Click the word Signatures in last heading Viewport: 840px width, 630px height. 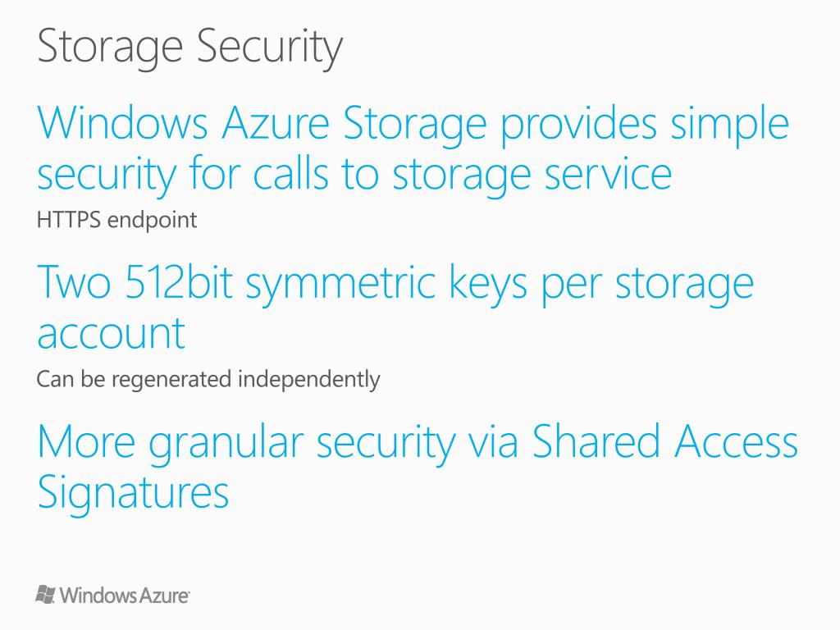click(x=134, y=493)
